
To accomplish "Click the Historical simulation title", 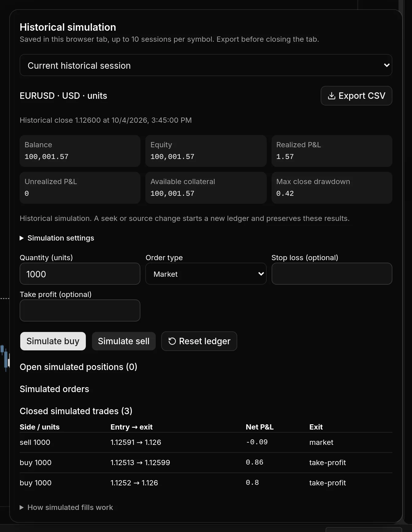I will point(68,27).
